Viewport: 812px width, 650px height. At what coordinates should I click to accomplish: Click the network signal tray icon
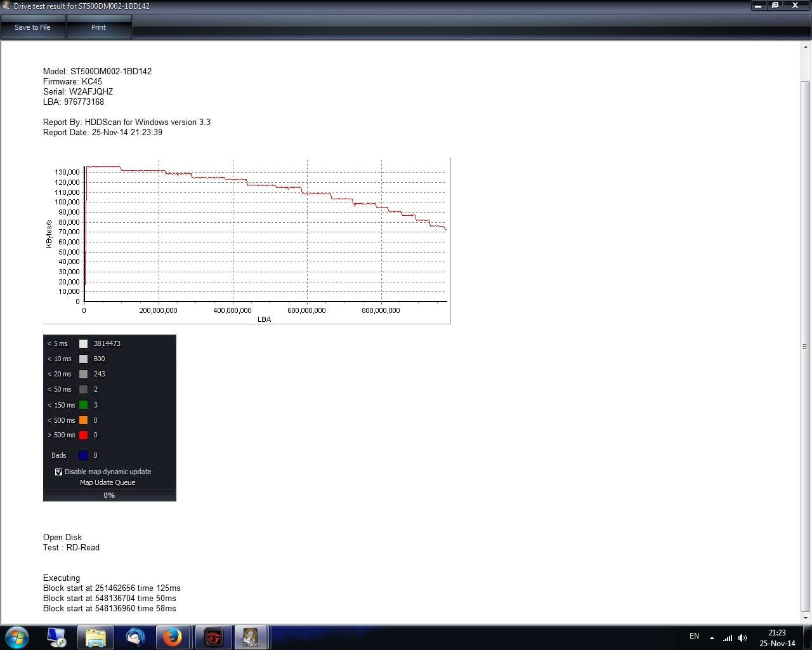pos(728,638)
